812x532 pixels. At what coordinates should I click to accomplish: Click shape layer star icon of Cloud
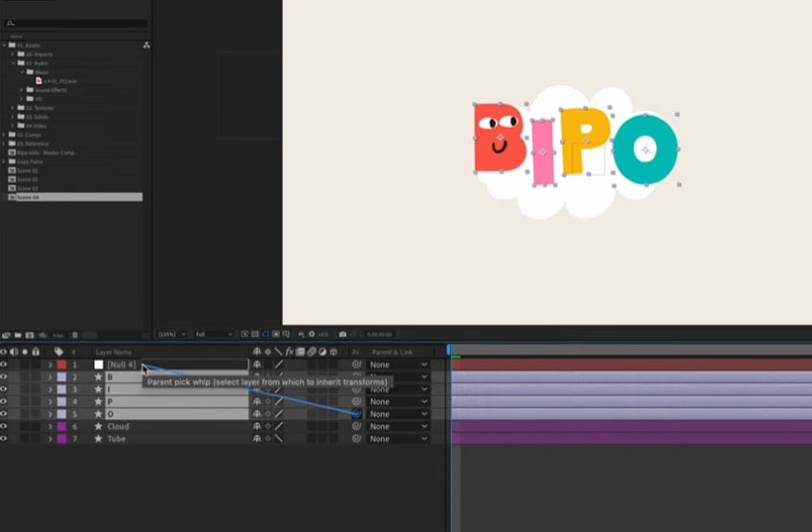coord(98,426)
